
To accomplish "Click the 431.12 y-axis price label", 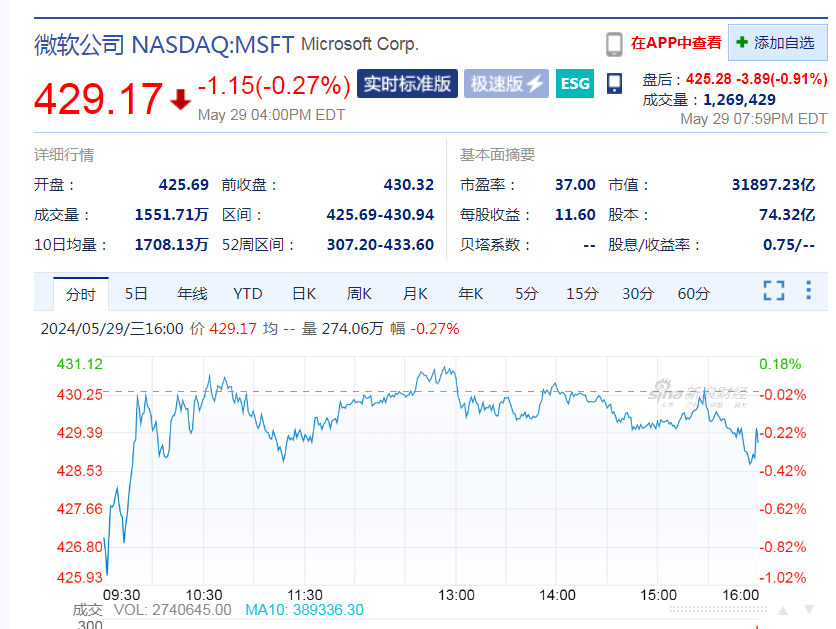I will click(79, 364).
